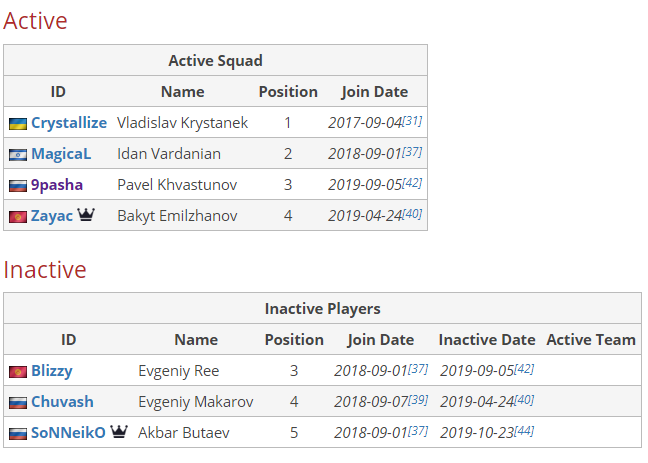648x463 pixels.
Task: Open the visited 9pasha player link
Action: (x=57, y=185)
